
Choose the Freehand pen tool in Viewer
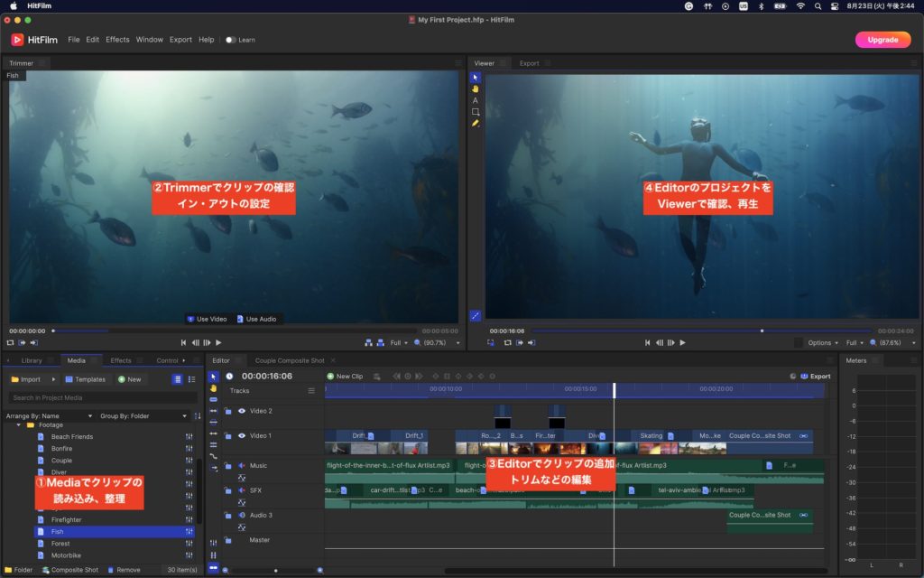[476, 124]
